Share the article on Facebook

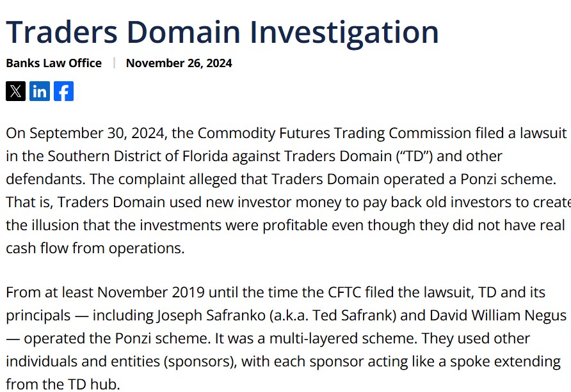(64, 91)
